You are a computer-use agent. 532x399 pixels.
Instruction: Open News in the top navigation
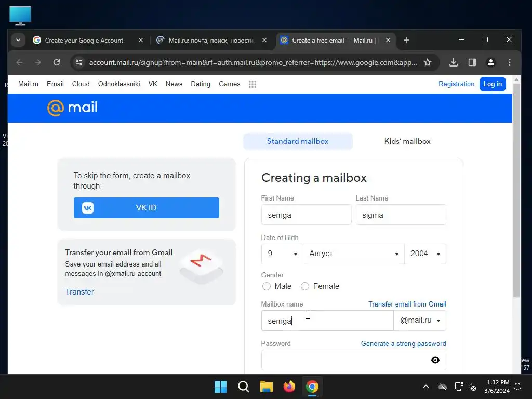pyautogui.click(x=174, y=84)
